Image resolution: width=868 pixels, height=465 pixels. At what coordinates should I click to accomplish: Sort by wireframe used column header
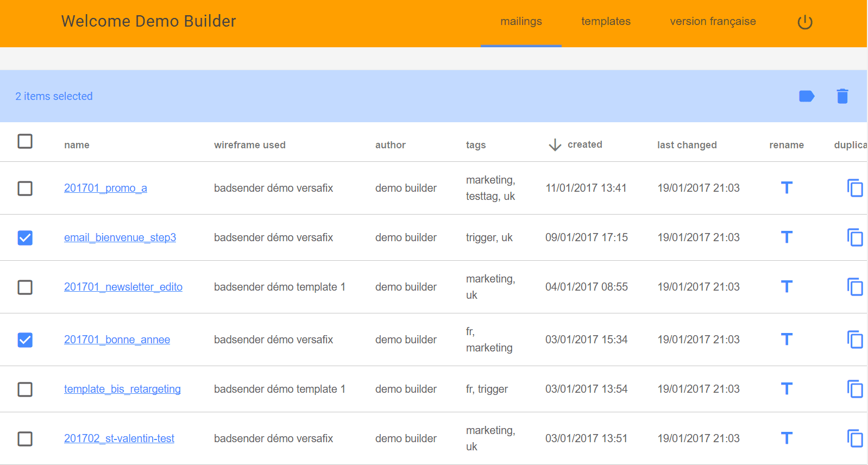(x=250, y=145)
